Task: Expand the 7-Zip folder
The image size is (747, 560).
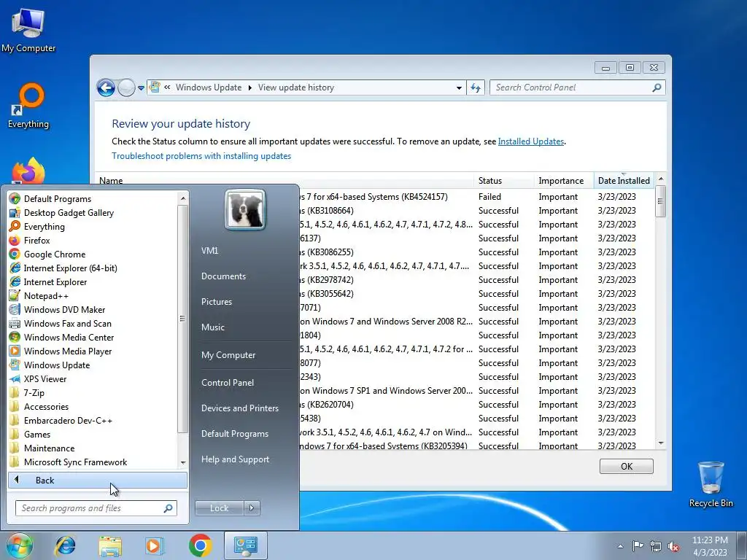Action: (34, 393)
